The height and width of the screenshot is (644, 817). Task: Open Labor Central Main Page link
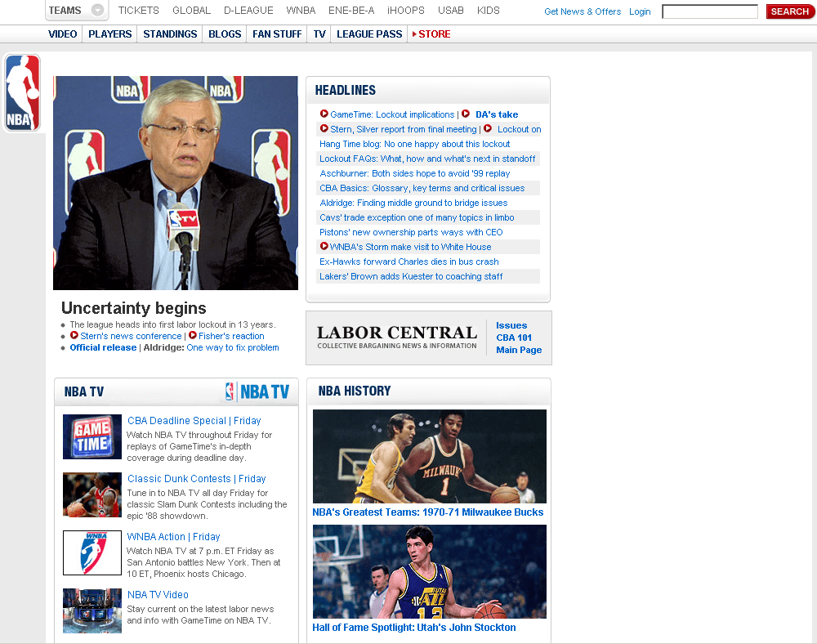tap(519, 350)
